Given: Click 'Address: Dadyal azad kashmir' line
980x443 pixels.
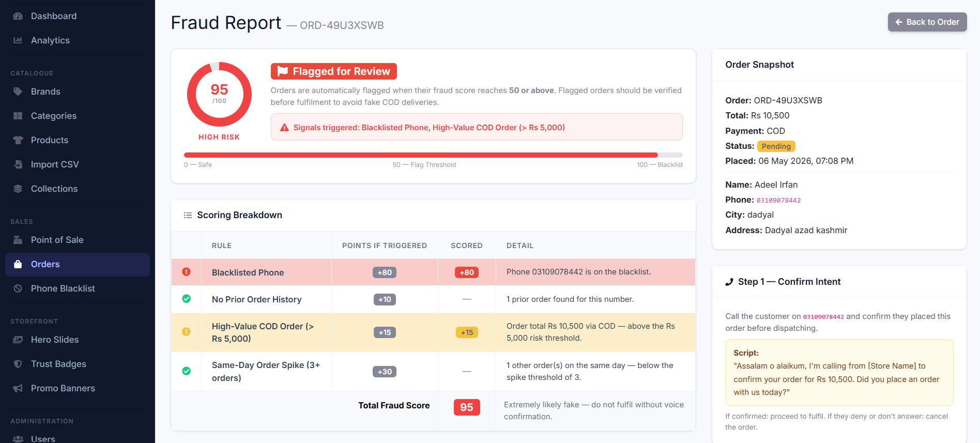Looking at the screenshot, I should tap(786, 231).
